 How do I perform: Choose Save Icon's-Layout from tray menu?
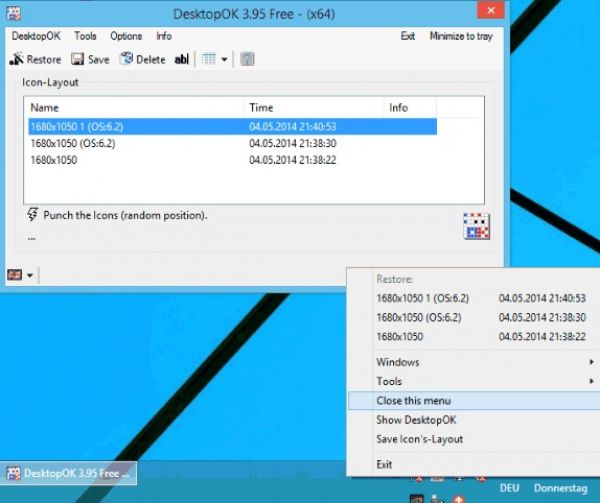tap(419, 439)
